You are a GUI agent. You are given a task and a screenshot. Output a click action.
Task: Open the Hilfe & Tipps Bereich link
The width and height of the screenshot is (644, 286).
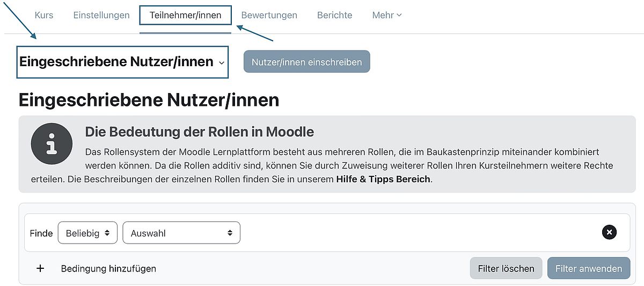point(383,179)
